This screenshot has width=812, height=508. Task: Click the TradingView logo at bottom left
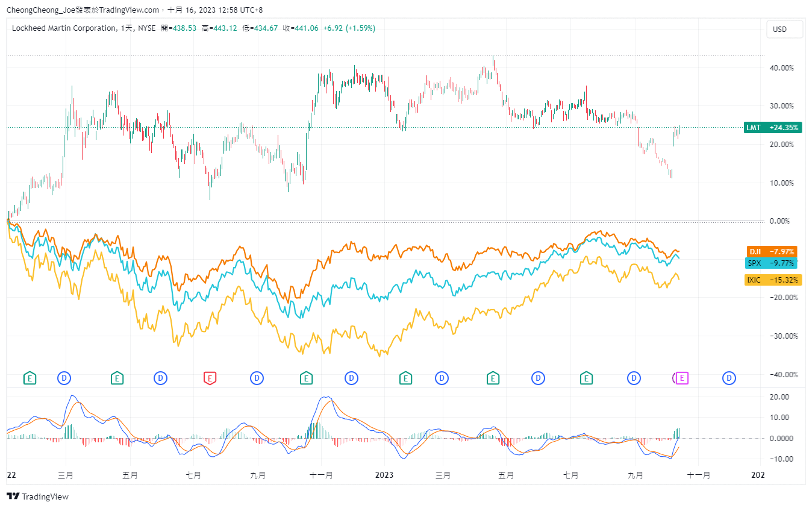pos(37,497)
